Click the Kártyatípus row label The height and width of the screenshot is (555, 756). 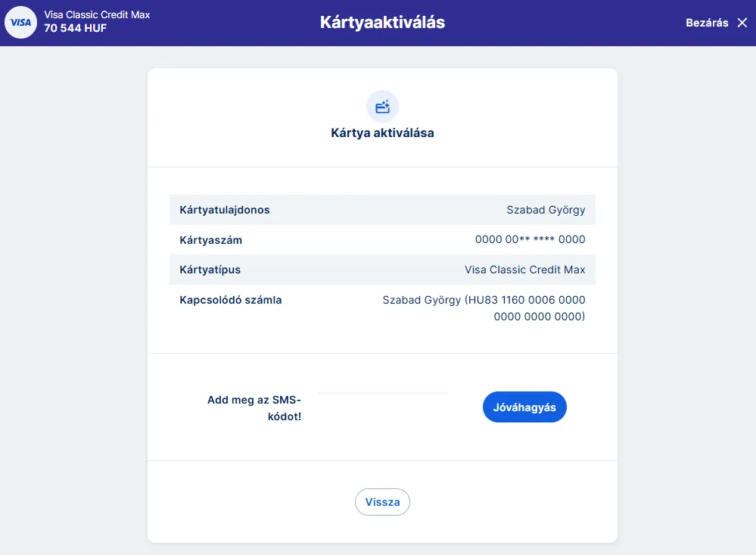tap(210, 270)
